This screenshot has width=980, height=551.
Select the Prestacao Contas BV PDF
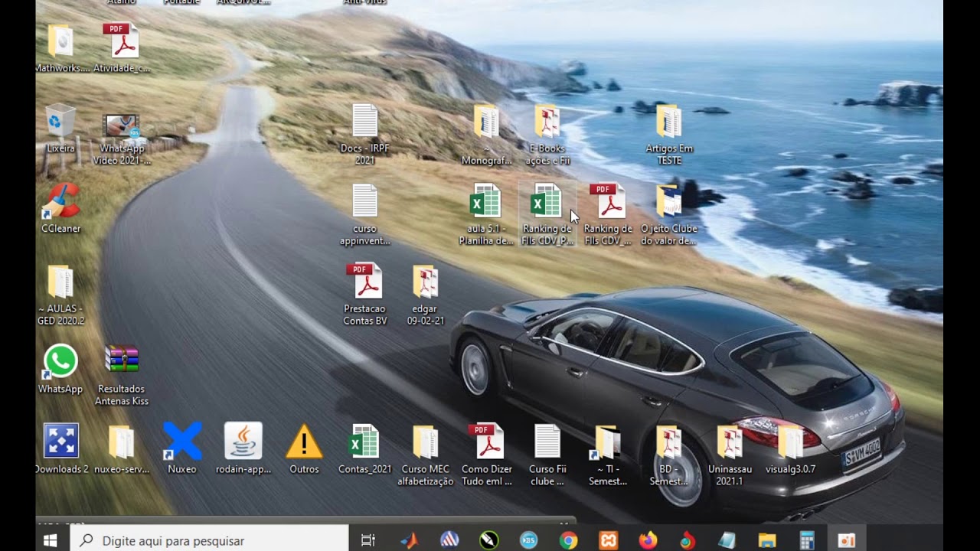pos(364,282)
